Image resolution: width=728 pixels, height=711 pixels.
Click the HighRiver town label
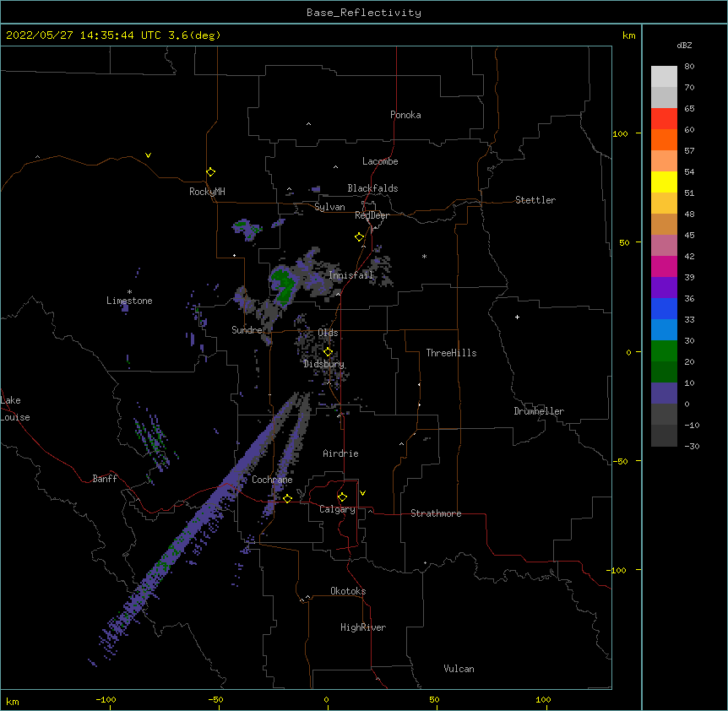point(363,627)
